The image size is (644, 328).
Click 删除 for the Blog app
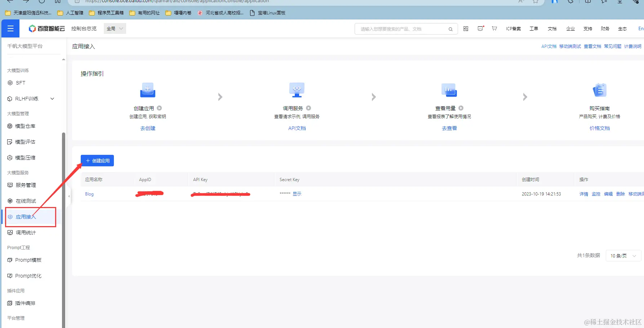coord(621,194)
